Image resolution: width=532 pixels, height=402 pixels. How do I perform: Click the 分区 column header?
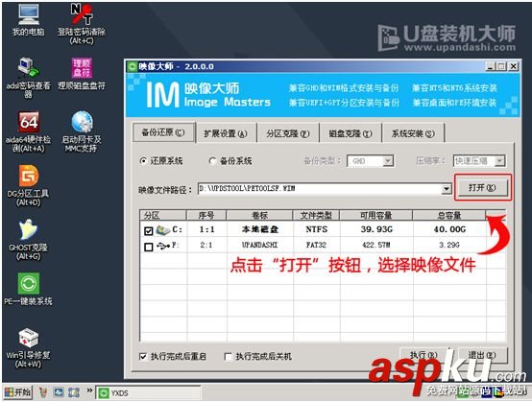coord(163,215)
